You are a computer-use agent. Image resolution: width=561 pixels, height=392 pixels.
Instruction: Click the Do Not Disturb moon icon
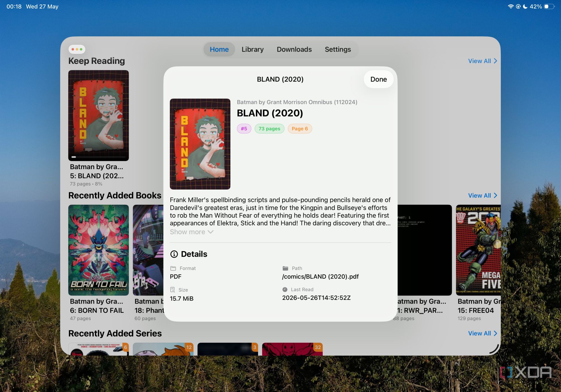[x=525, y=6]
